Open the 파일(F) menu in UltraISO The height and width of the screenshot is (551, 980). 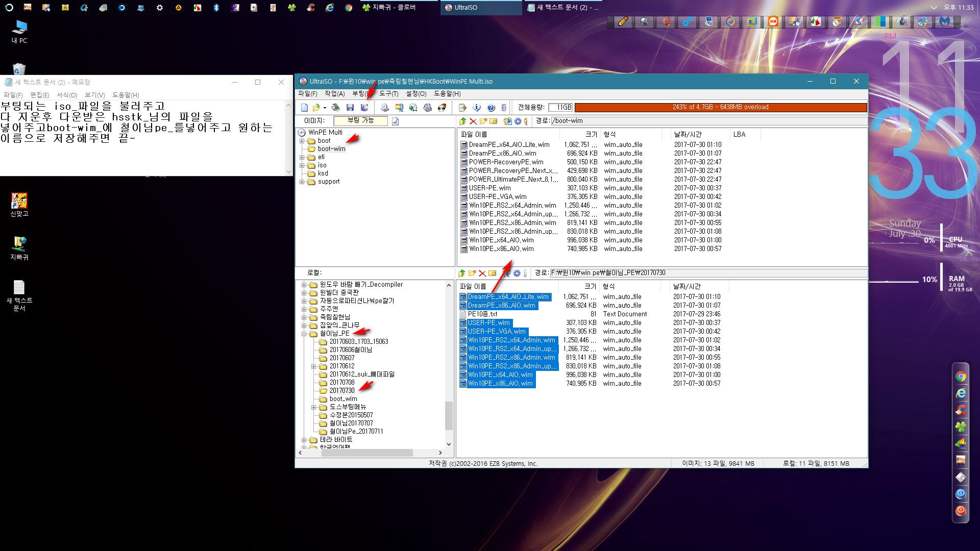coord(308,94)
